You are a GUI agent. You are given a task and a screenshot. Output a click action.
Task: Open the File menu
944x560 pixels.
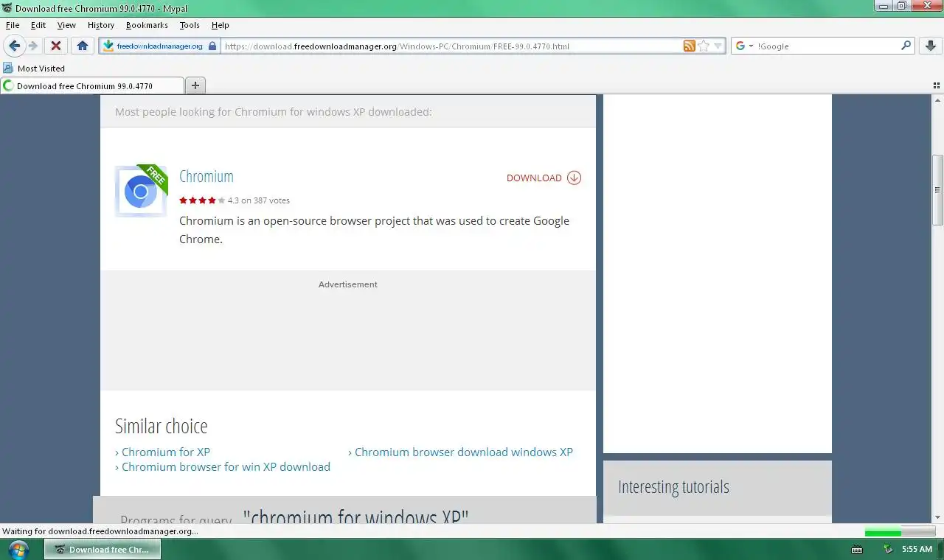(x=13, y=25)
